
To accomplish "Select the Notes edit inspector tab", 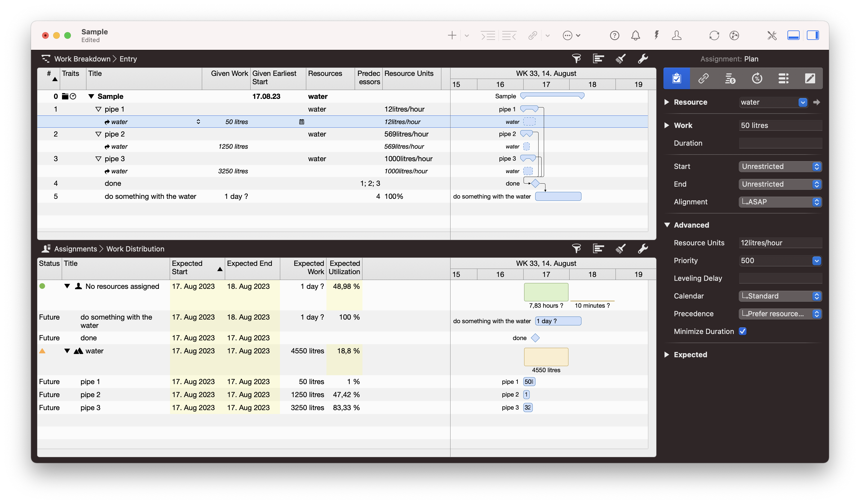I will coord(810,78).
